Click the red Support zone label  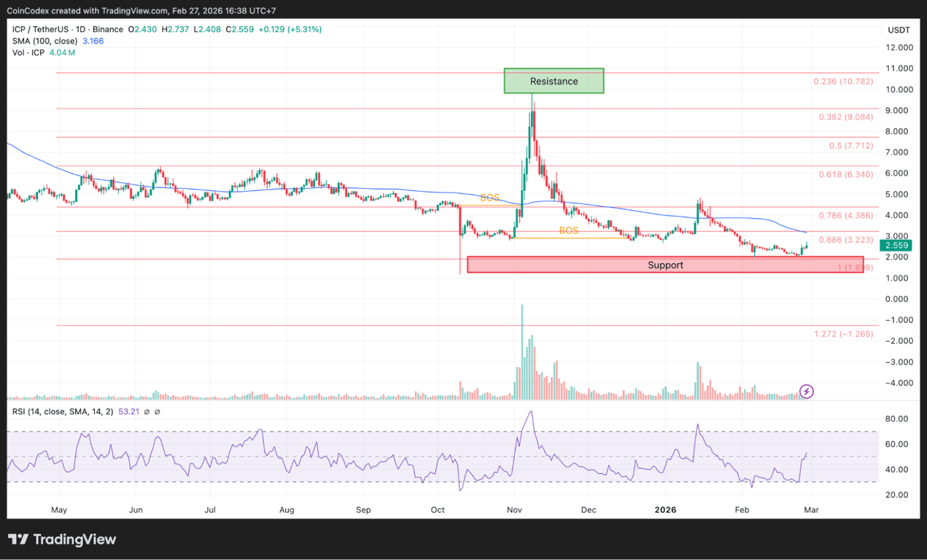pyautogui.click(x=664, y=265)
